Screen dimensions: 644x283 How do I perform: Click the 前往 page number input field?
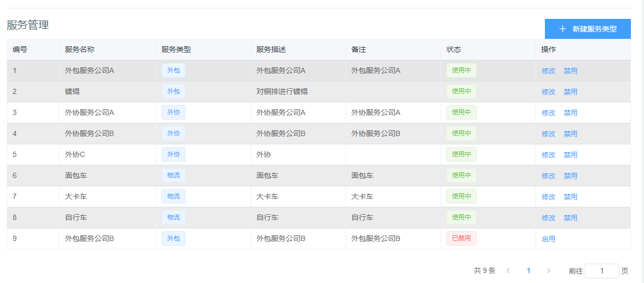602,271
